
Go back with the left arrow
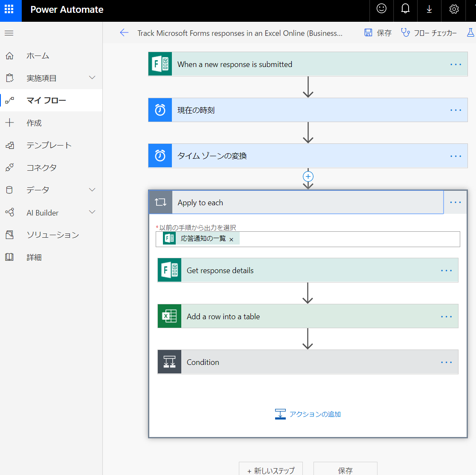124,33
